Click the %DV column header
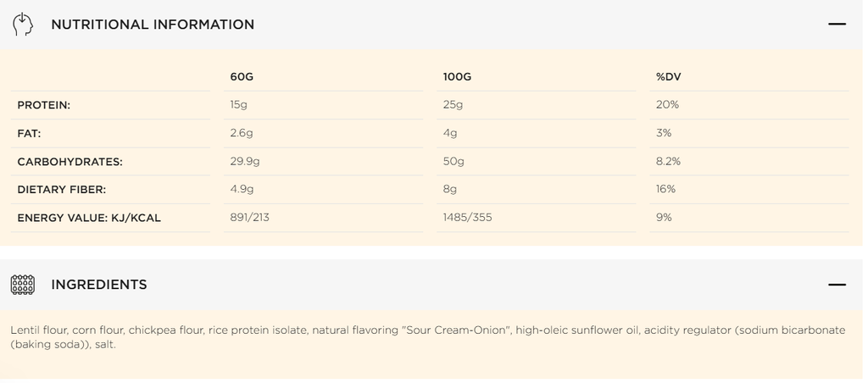This screenshot has height=383, width=868. point(669,77)
